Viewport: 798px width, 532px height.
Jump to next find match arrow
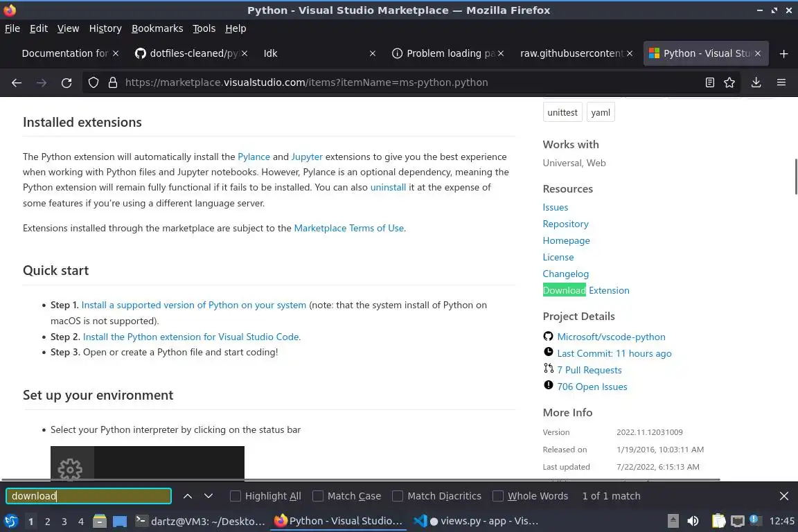(x=208, y=496)
